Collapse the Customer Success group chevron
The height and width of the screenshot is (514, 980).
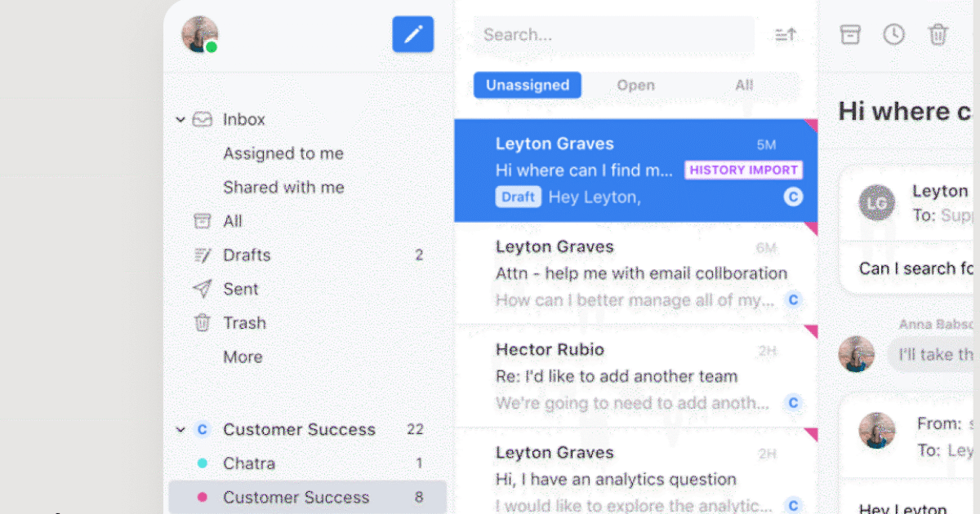tap(180, 430)
